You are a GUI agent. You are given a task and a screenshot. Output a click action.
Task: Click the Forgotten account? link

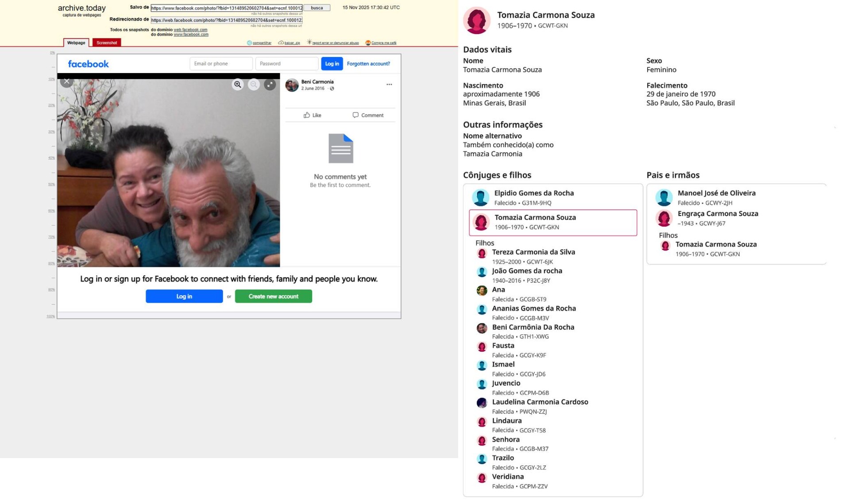(368, 64)
